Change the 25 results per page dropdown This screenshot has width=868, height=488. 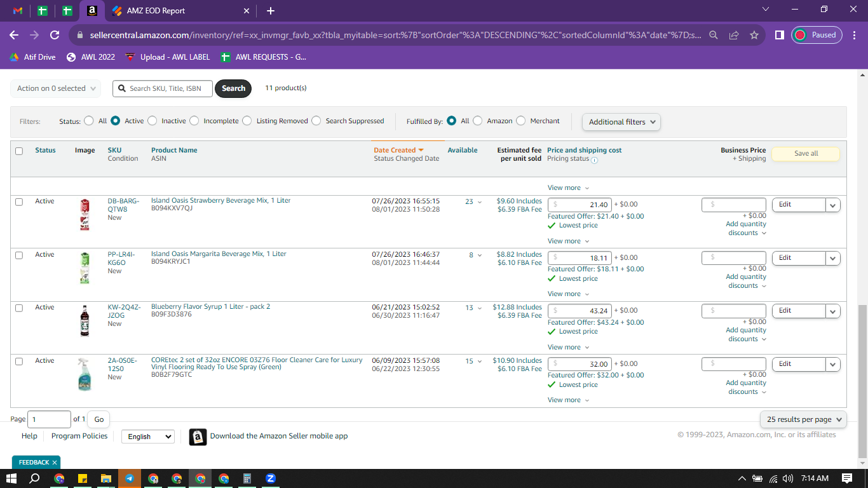point(804,419)
